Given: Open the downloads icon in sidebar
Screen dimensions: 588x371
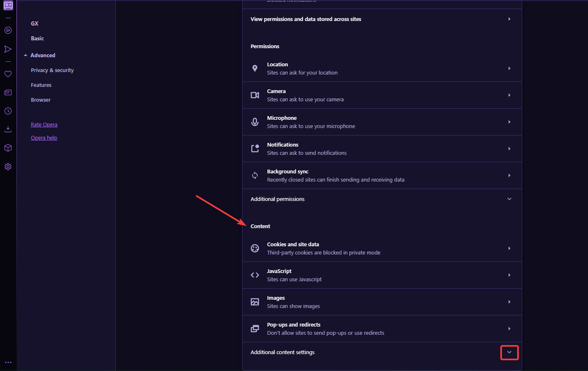Looking at the screenshot, I should click(8, 129).
